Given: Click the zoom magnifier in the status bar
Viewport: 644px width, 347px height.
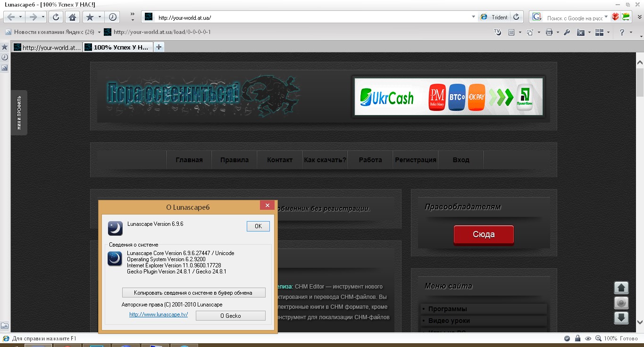Looking at the screenshot, I should [x=598, y=339].
